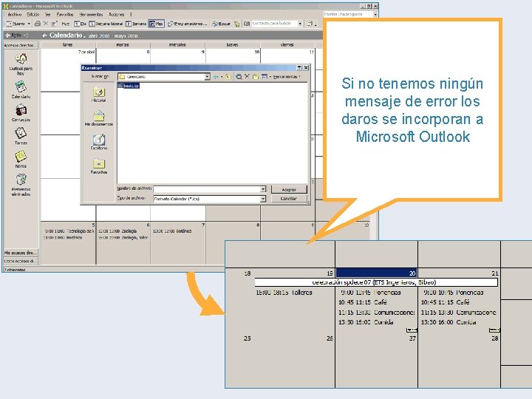Click Comida appointment on day 21

point(449,322)
